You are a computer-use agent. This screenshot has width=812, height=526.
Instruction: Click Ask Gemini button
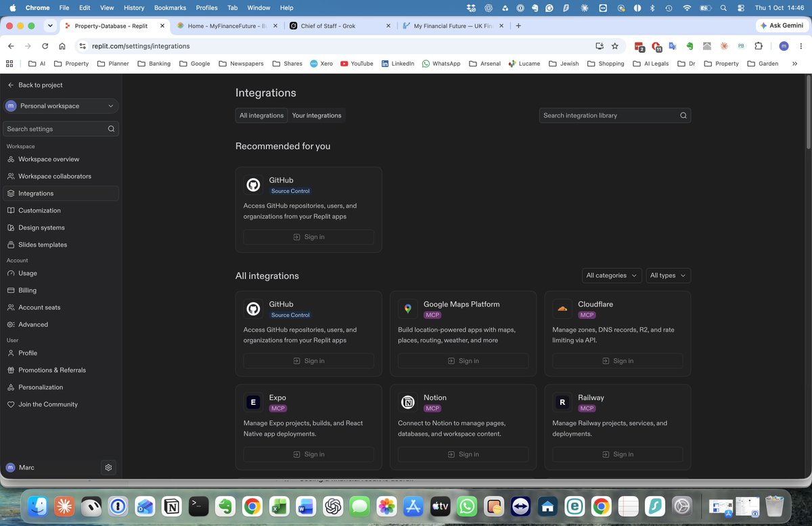[x=782, y=26]
